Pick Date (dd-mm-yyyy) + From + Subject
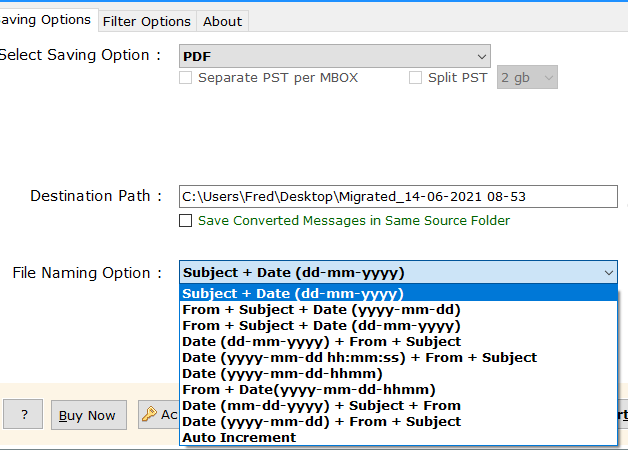 click(x=398, y=342)
